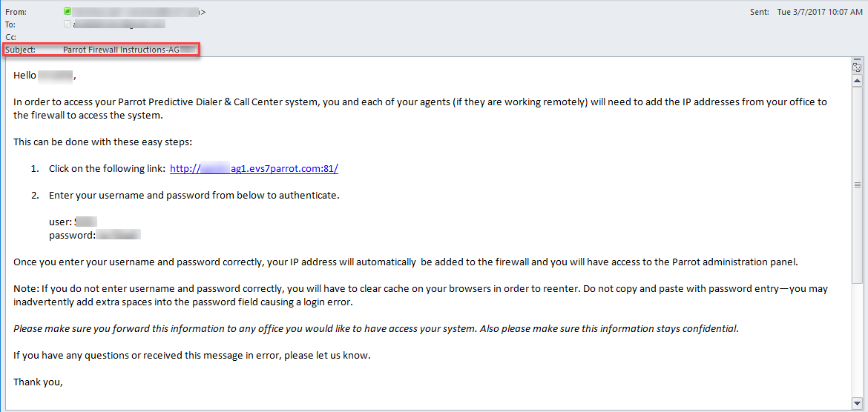868x412 pixels.
Task: Click the From field label
Action: (16, 12)
